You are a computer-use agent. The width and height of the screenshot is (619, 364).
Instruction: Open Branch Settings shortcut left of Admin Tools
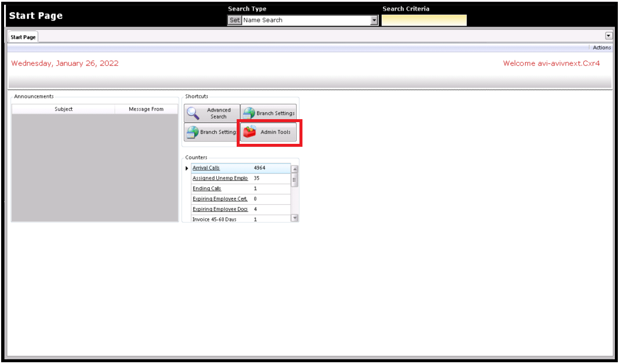[x=211, y=132]
